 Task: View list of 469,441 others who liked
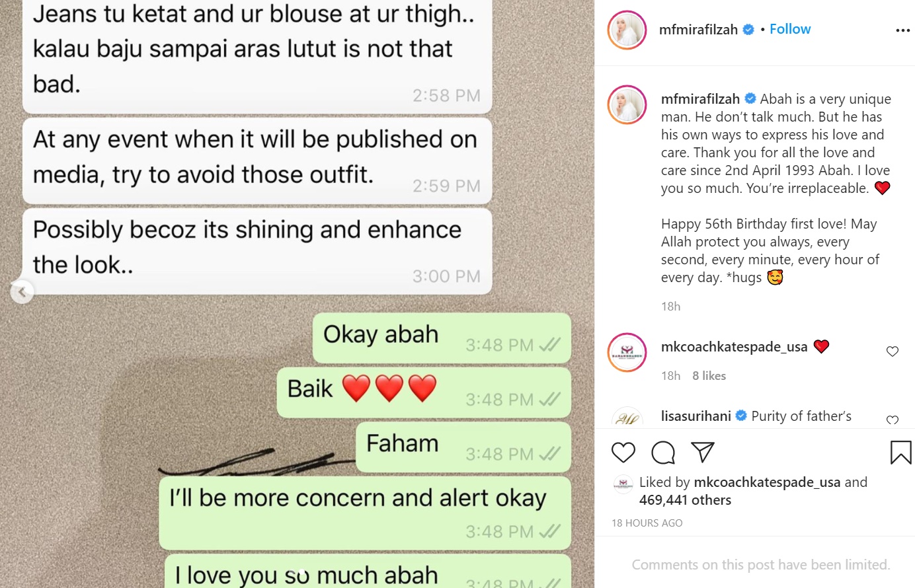(685, 500)
